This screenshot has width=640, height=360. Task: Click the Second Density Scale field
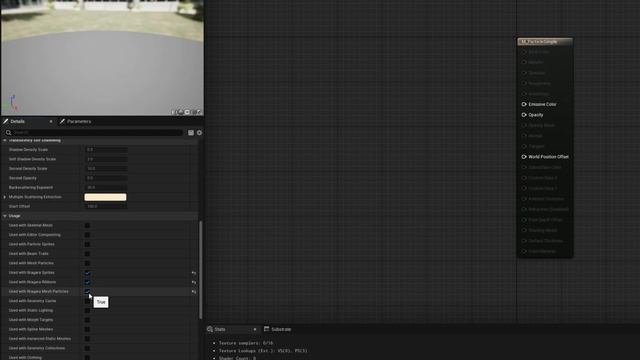(106, 169)
